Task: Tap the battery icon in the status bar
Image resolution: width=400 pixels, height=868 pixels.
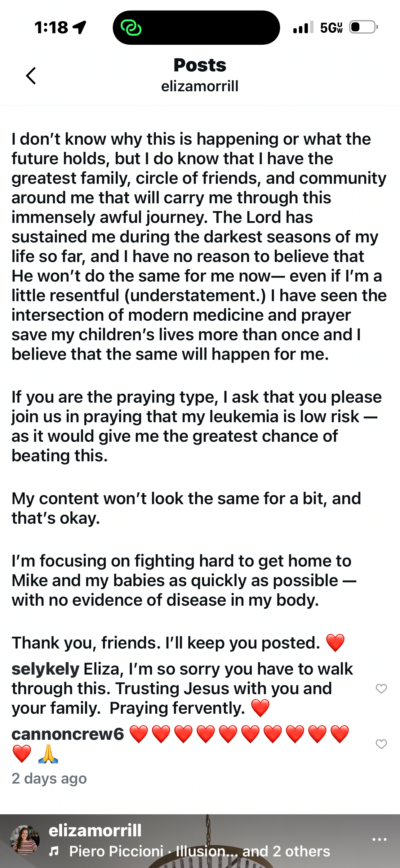Action: 363,27
